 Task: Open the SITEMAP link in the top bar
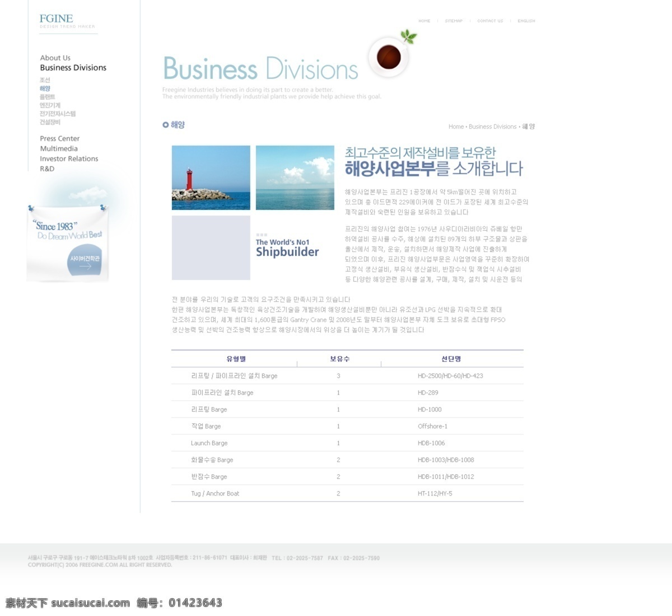pyautogui.click(x=454, y=21)
